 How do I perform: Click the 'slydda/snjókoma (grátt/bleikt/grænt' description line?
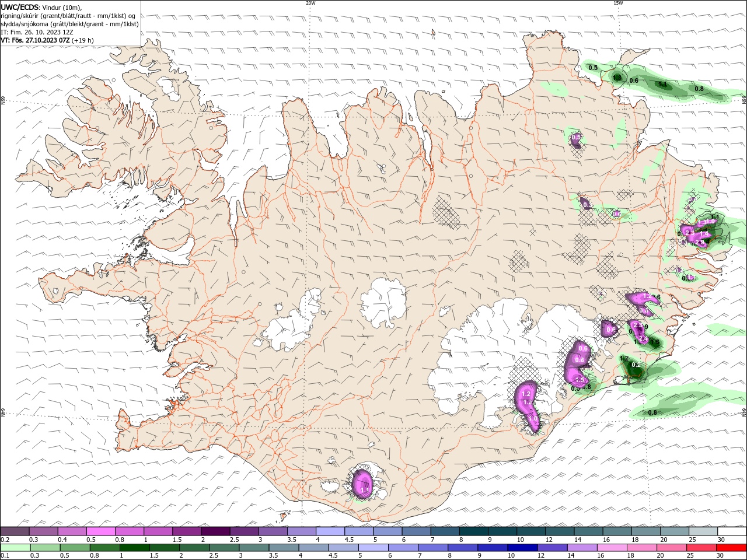(70, 24)
